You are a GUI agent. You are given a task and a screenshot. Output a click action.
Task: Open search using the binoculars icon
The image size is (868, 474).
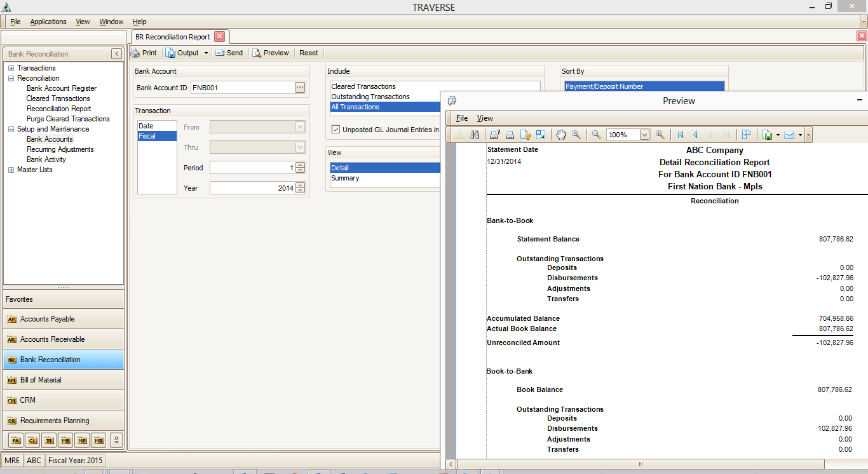[475, 135]
